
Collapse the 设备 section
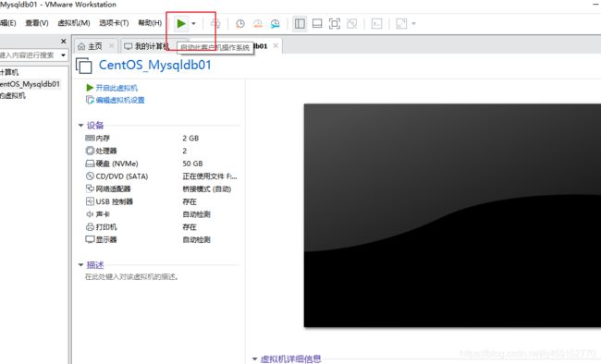coord(80,126)
